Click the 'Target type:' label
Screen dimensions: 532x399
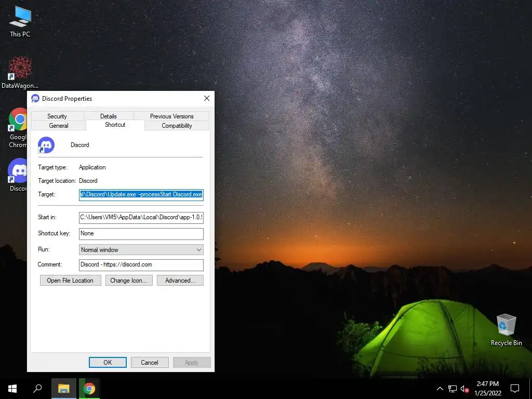52,167
